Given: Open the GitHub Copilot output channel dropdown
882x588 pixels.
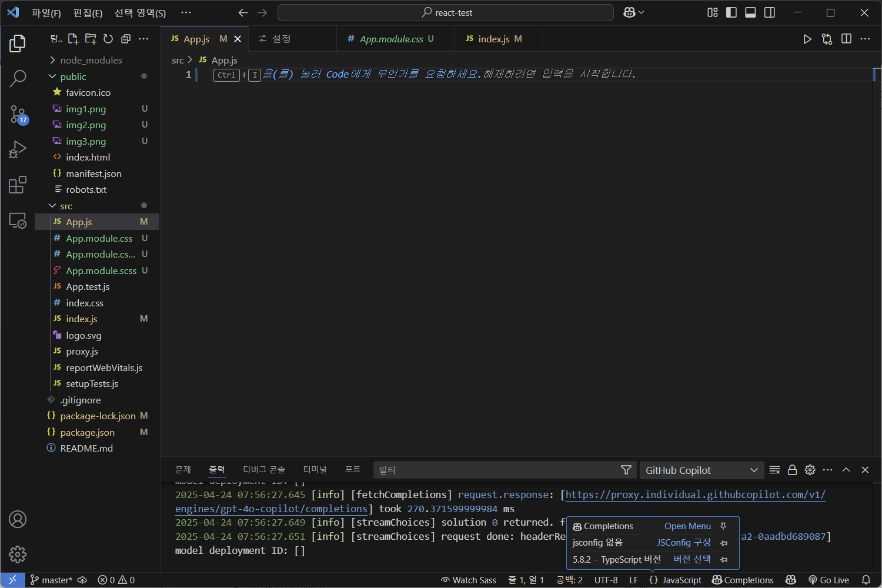Looking at the screenshot, I should 701,470.
